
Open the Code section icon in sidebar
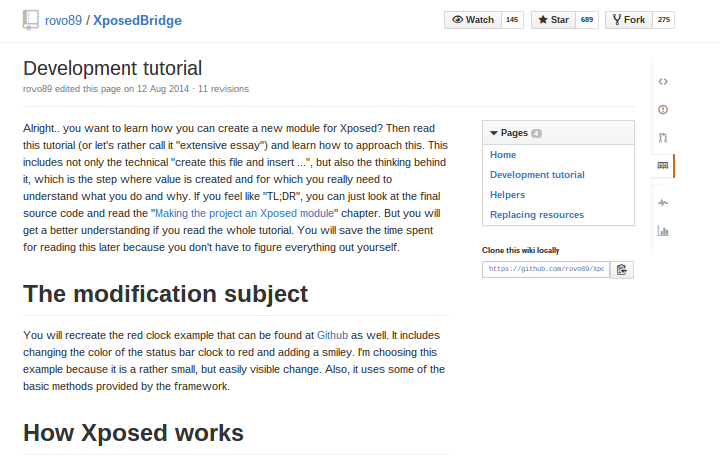pos(663,82)
